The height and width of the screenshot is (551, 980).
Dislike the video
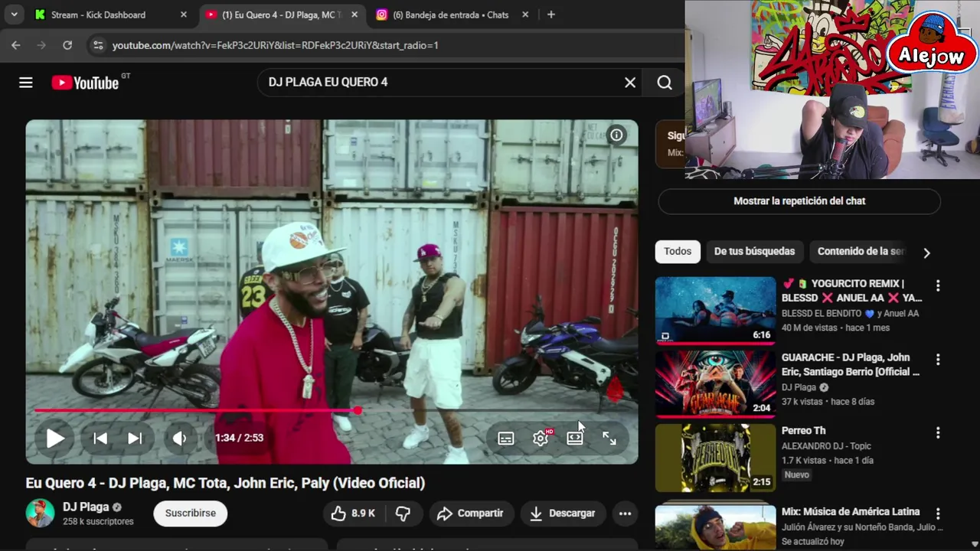(x=403, y=514)
